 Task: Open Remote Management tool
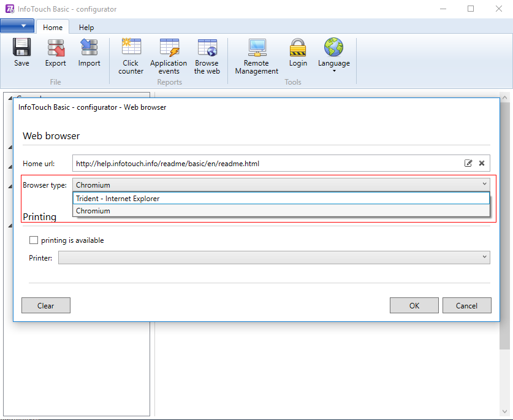257,56
